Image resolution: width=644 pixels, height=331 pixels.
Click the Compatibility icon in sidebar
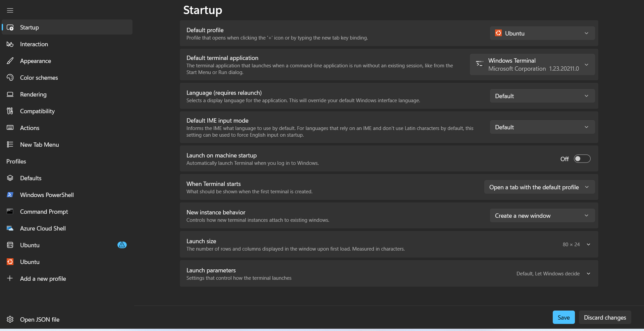click(10, 111)
